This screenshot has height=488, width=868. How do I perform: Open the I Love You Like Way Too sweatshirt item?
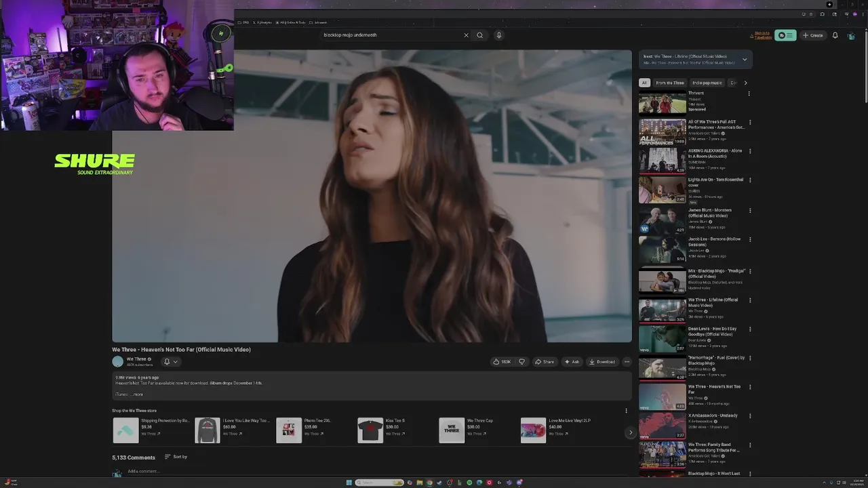(x=233, y=430)
